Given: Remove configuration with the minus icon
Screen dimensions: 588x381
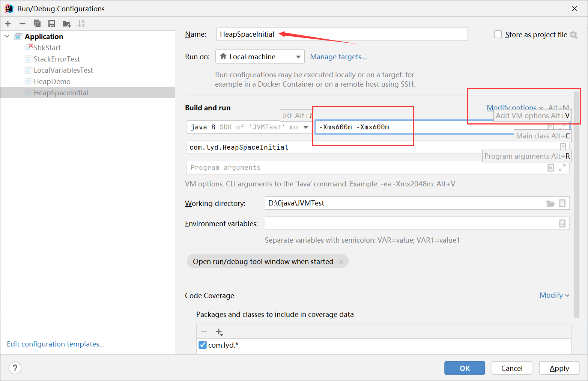Looking at the screenshot, I should [x=23, y=24].
